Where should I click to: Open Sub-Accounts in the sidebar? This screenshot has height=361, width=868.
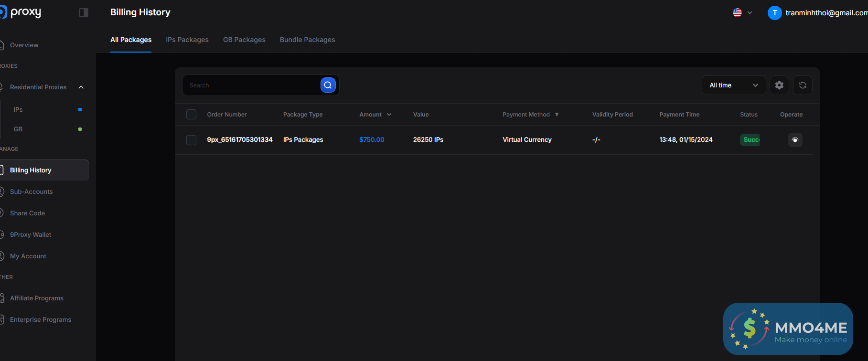32,191
